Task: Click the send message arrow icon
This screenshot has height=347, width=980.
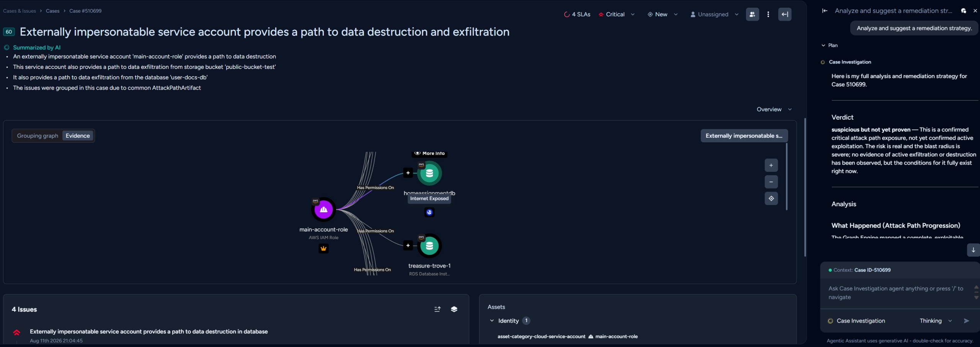Action: point(967,321)
